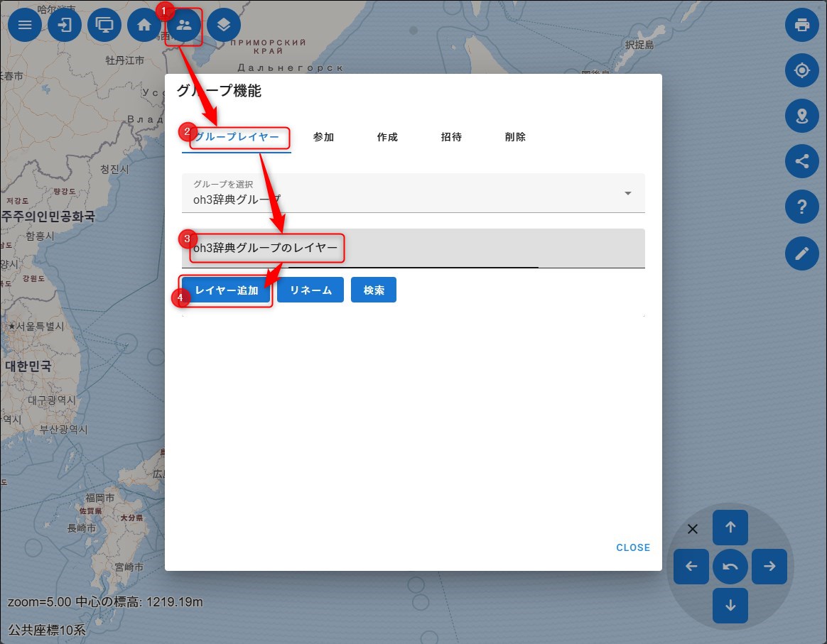Click the oh3辞典グループのレイヤー text field
Image resolution: width=827 pixels, height=644 pixels.
tap(413, 249)
